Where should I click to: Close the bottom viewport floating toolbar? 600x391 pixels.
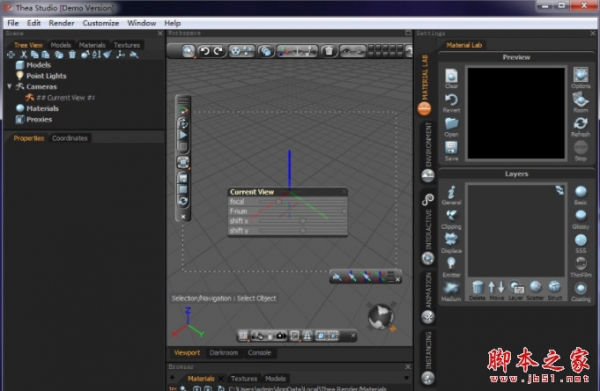pos(353,336)
